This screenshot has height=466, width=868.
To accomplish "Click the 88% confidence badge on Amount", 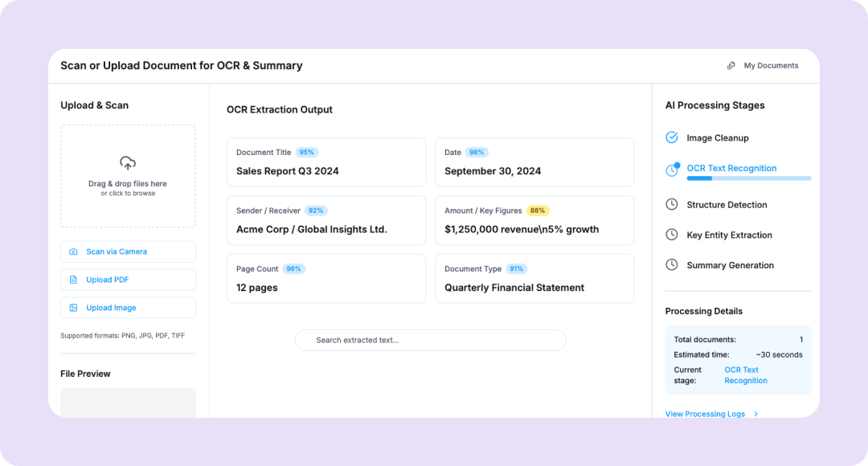I will pos(538,211).
